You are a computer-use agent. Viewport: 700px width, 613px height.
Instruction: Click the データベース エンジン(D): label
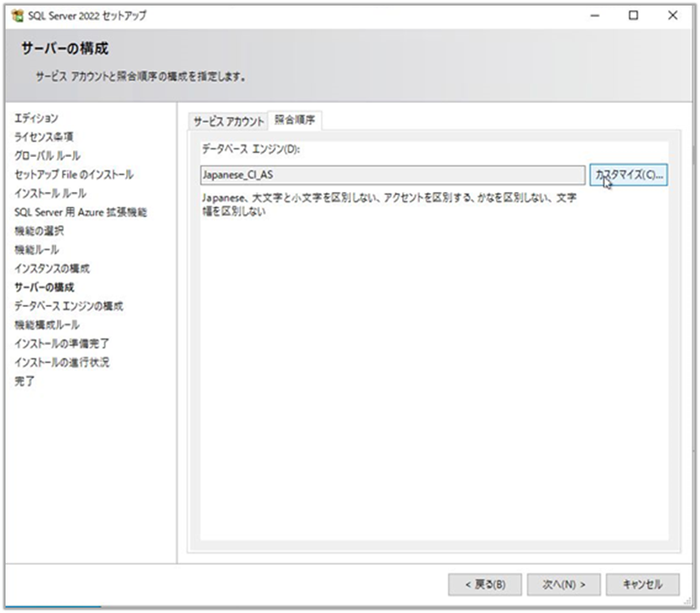pos(251,148)
